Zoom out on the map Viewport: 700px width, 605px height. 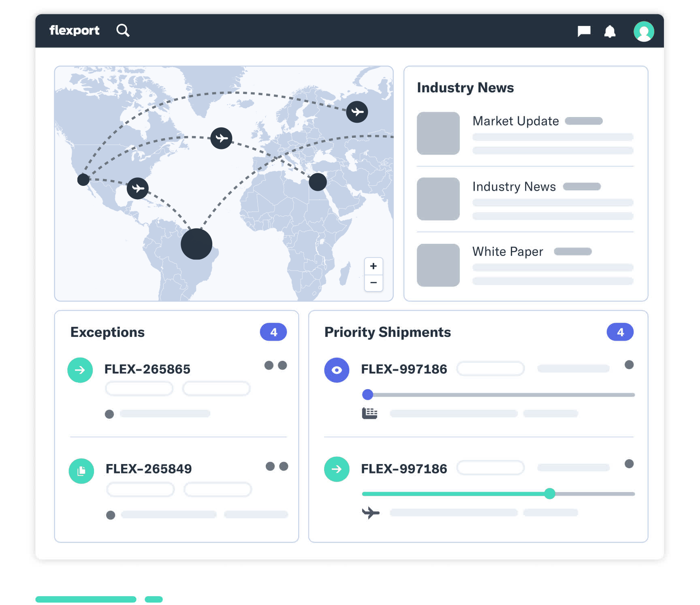(373, 283)
